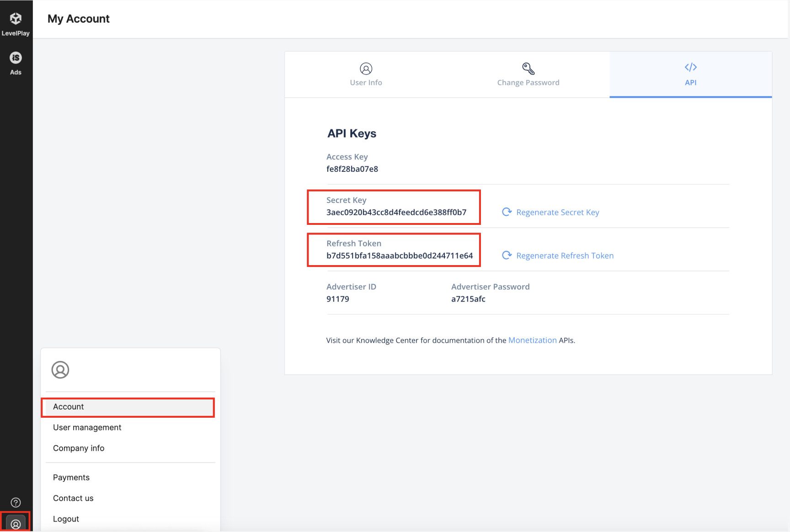Image resolution: width=790 pixels, height=532 pixels.
Task: Click the User Info person icon
Action: pyautogui.click(x=366, y=69)
